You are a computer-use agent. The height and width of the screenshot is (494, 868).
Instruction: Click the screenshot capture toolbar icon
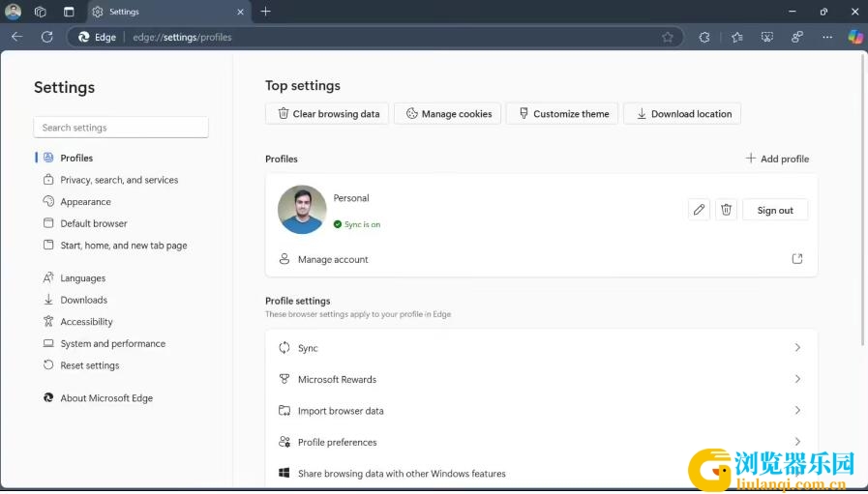pyautogui.click(x=766, y=37)
